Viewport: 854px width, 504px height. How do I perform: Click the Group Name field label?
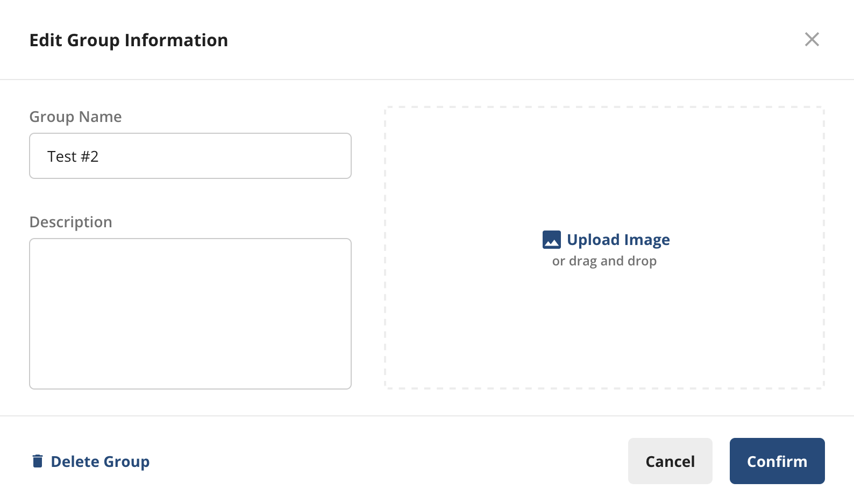click(75, 117)
